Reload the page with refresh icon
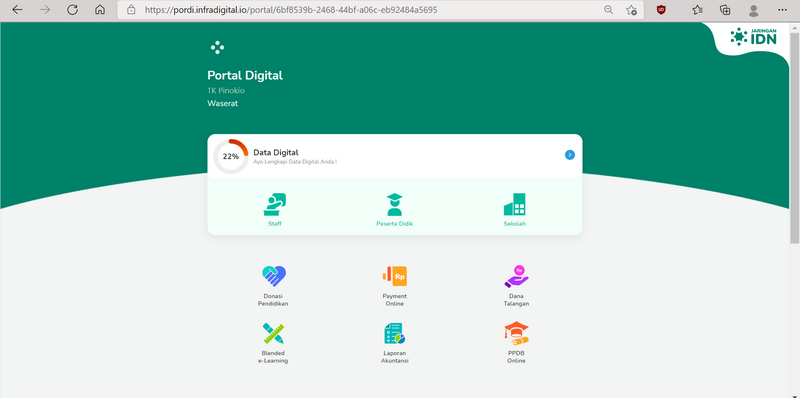This screenshot has width=800, height=398. coord(72,10)
